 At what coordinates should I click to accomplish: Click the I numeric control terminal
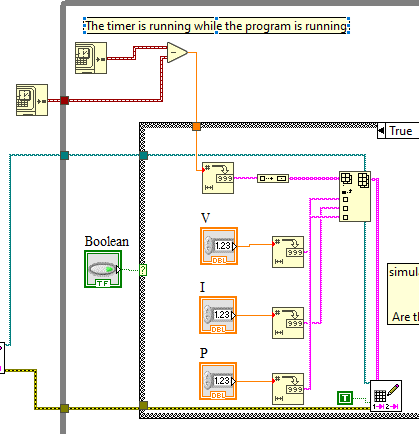tap(218, 315)
